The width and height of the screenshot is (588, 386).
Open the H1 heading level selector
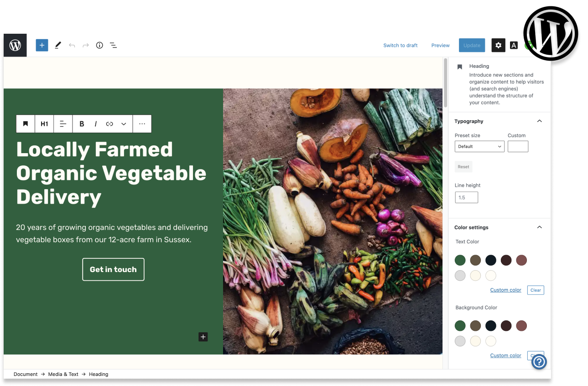pos(44,124)
